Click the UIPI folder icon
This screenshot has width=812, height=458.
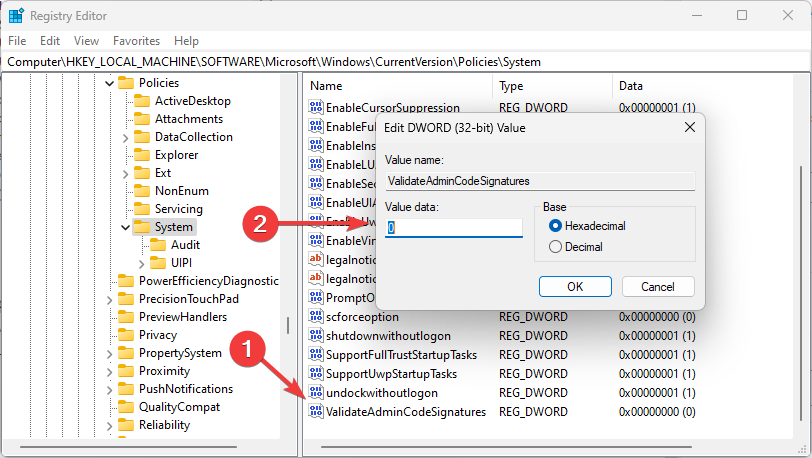click(158, 263)
